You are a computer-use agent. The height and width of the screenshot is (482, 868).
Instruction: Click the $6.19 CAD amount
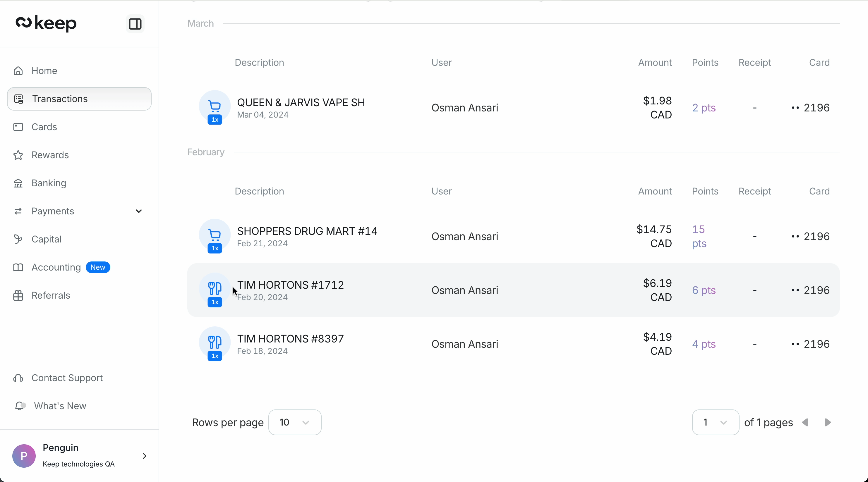tap(657, 290)
